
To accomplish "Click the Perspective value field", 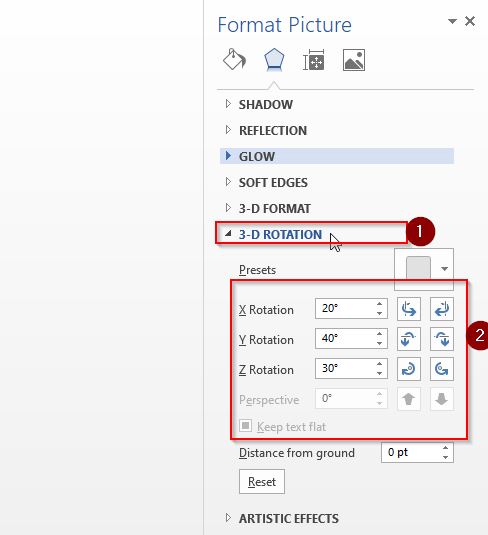I will [345, 398].
